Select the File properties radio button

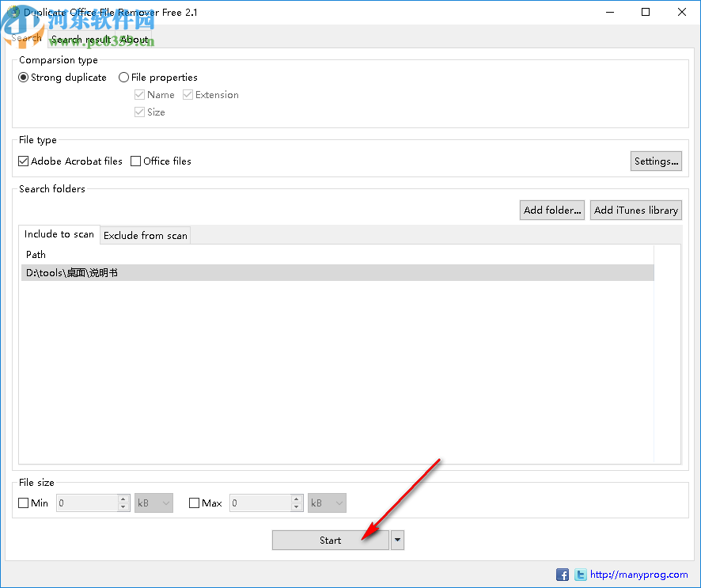(123, 77)
